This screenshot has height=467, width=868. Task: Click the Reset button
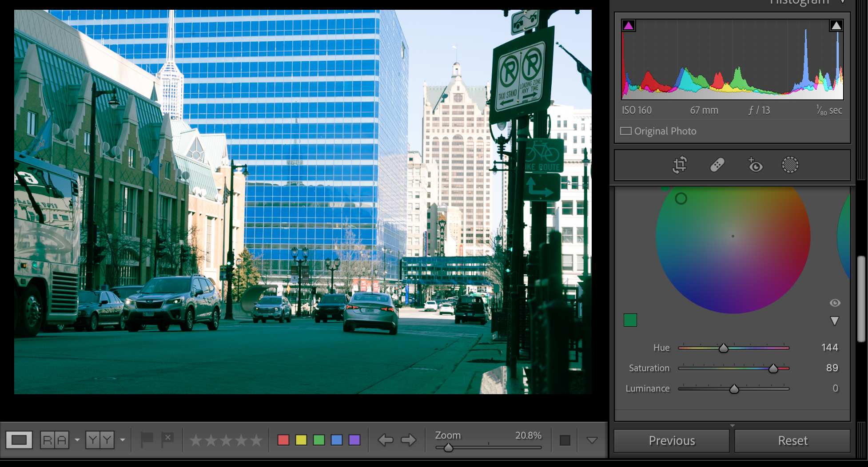(x=792, y=440)
